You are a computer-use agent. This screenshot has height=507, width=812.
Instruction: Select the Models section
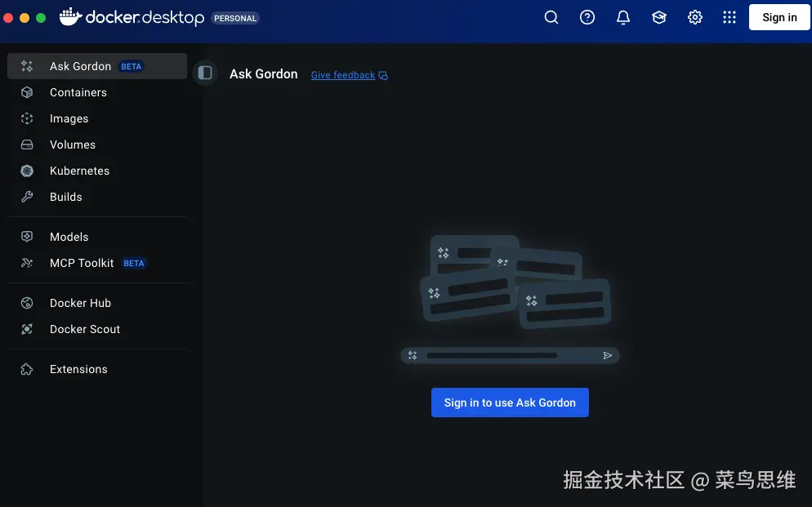68,237
